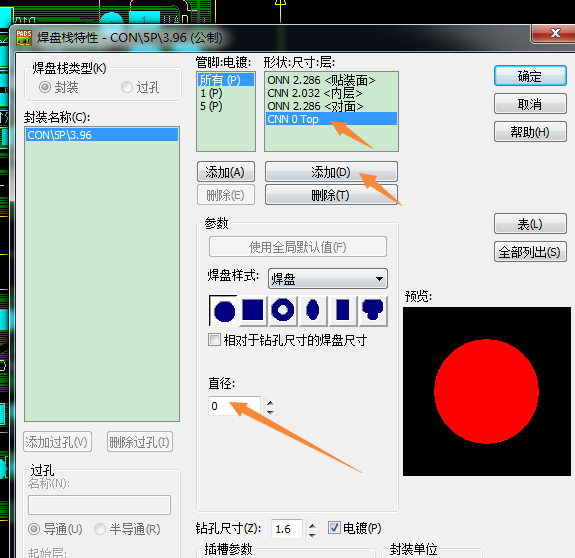Select the odd-shaped pad icon
This screenshot has width=575, height=558.
click(373, 311)
